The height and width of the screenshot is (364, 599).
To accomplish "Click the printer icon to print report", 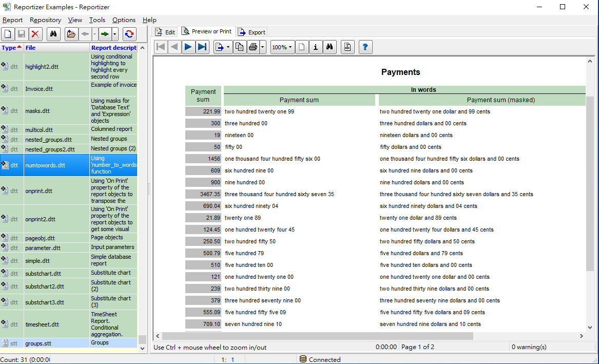I will 253,47.
